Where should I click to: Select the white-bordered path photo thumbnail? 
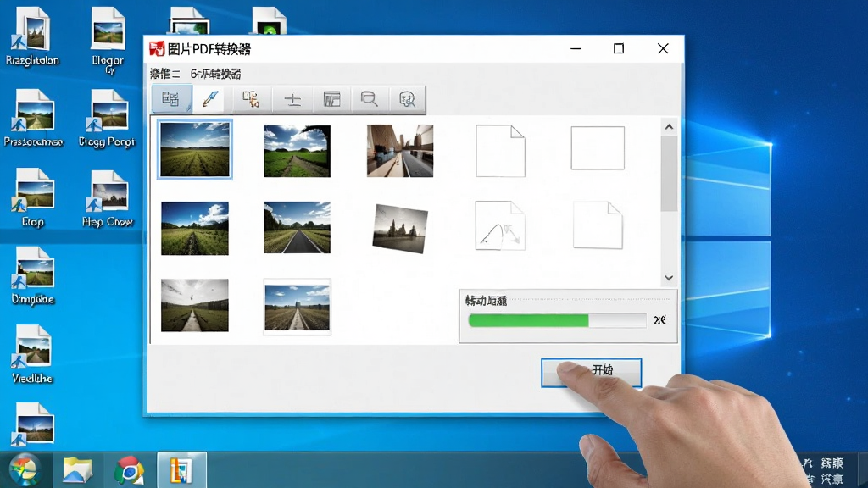[x=298, y=307]
